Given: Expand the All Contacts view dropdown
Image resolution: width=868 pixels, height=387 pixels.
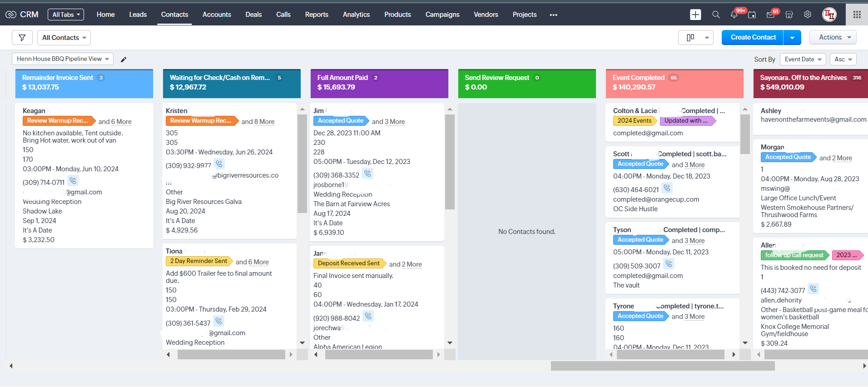Looking at the screenshot, I should coord(64,38).
